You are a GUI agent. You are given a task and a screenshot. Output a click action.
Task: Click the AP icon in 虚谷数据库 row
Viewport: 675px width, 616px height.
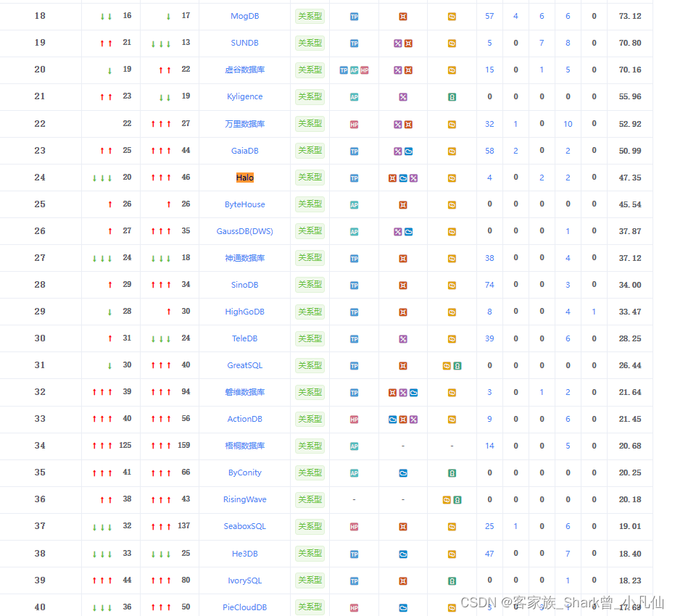tap(355, 70)
